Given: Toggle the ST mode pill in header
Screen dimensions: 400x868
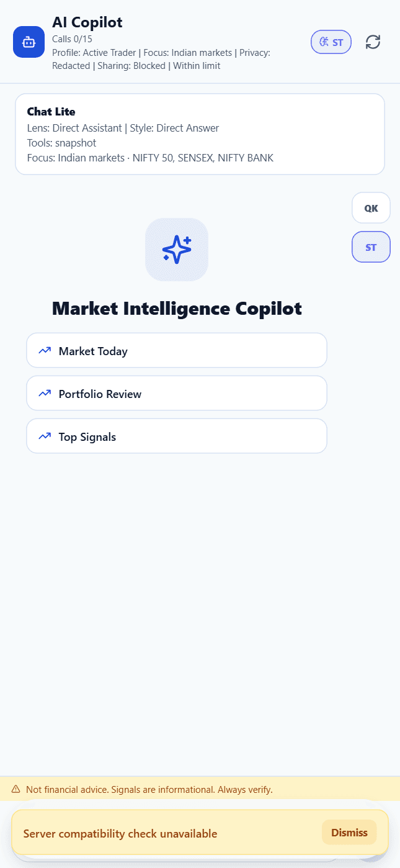Looking at the screenshot, I should [331, 42].
